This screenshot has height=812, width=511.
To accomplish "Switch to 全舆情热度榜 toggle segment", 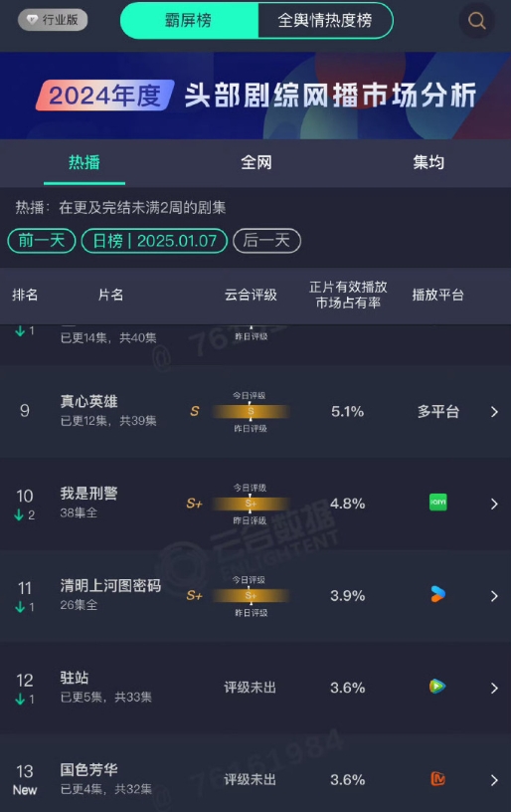I will 325,20.
